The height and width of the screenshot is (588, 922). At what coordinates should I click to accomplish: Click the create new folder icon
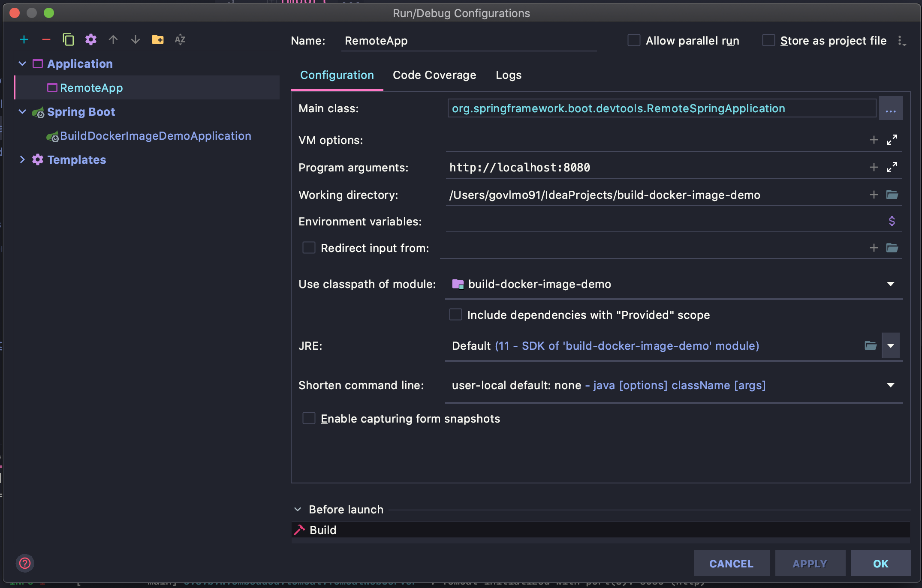(157, 40)
